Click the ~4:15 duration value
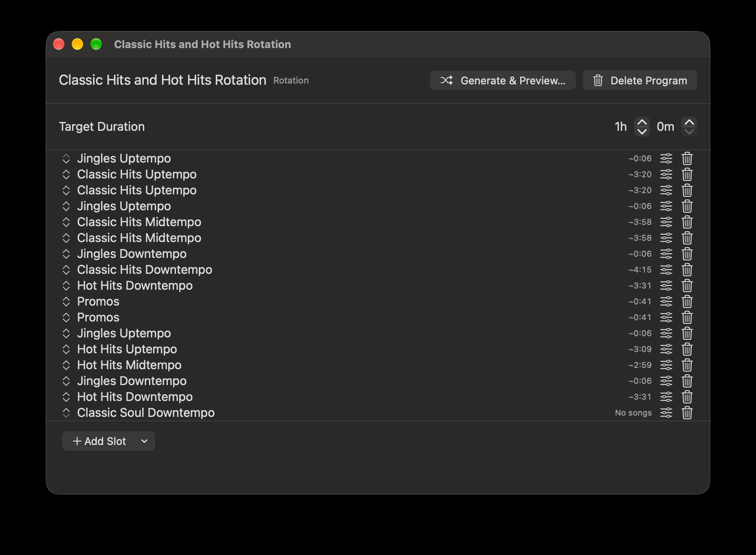 point(640,270)
